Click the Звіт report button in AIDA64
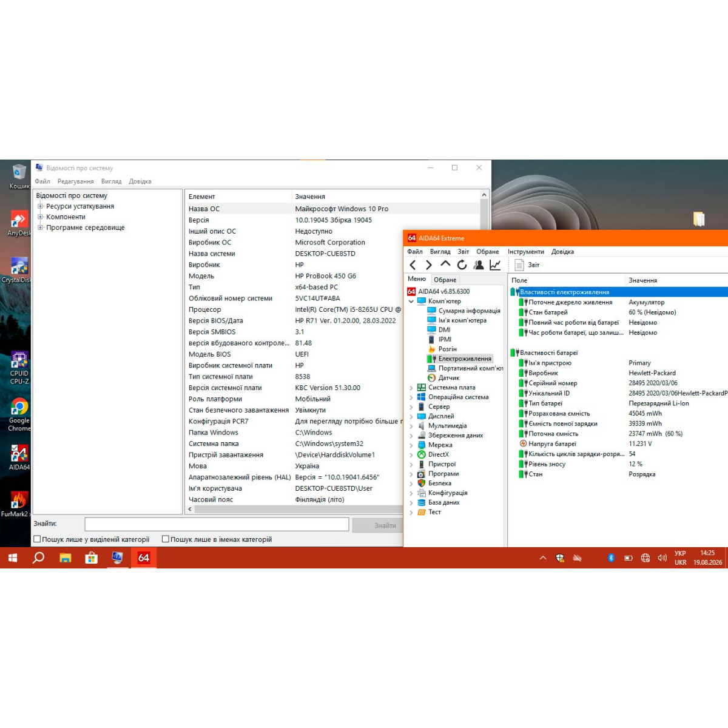Viewport: 728px width, 728px height. click(x=527, y=265)
